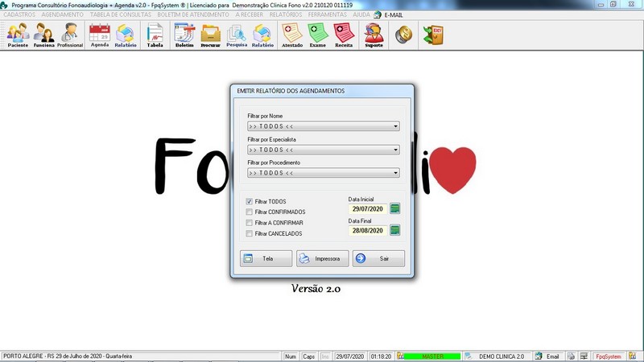Click the dialog title EMITIR RELATÓRIO DOS AGENDAMENTOS

pos(291,91)
